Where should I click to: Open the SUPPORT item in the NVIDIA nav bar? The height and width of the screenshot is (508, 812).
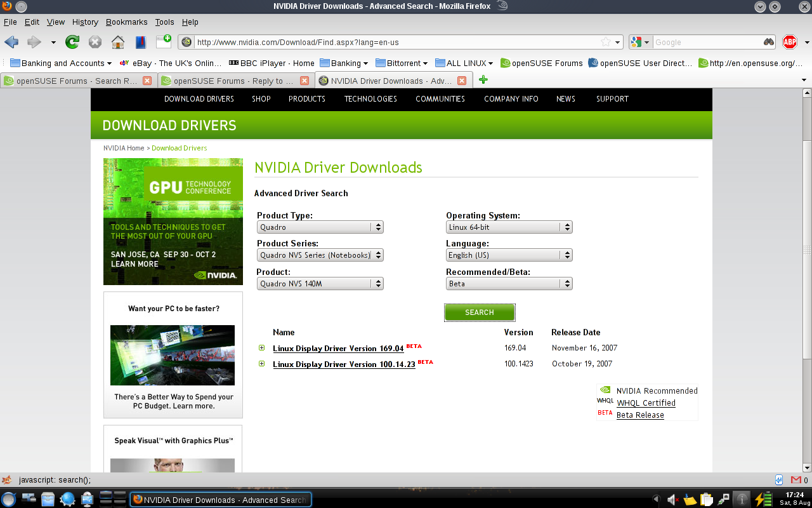pyautogui.click(x=612, y=99)
